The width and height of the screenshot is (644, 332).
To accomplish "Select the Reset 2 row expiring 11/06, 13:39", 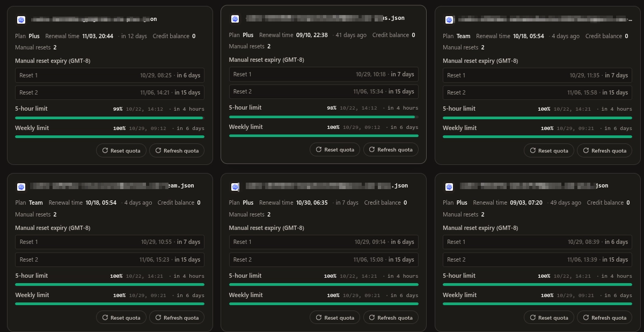I will tap(538, 259).
